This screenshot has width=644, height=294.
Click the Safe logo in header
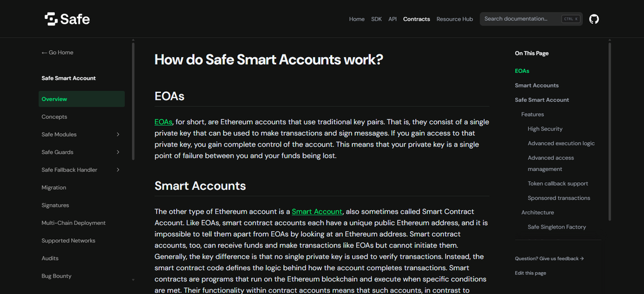coord(67,19)
